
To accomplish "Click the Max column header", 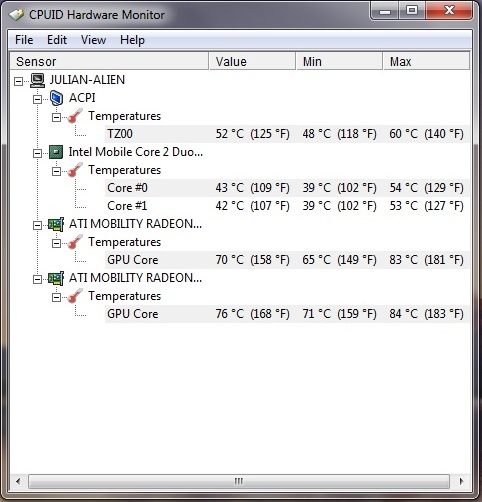I will tap(427, 61).
